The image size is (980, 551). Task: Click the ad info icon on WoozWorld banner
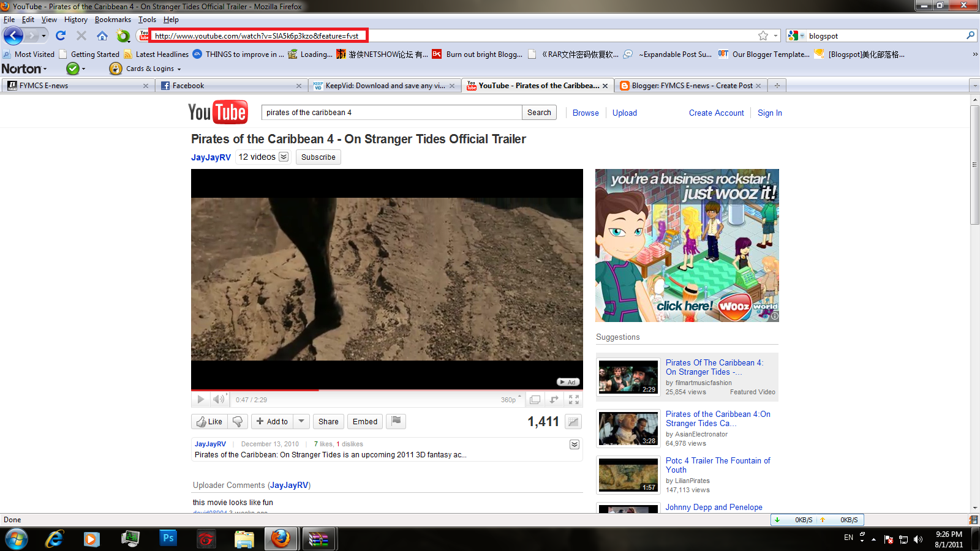coord(775,317)
